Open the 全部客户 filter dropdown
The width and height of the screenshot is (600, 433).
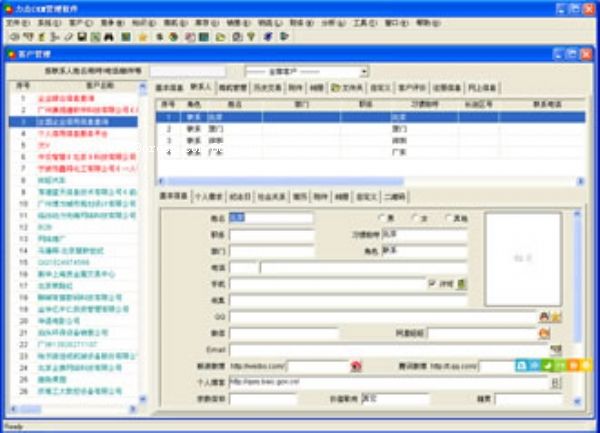(x=364, y=72)
